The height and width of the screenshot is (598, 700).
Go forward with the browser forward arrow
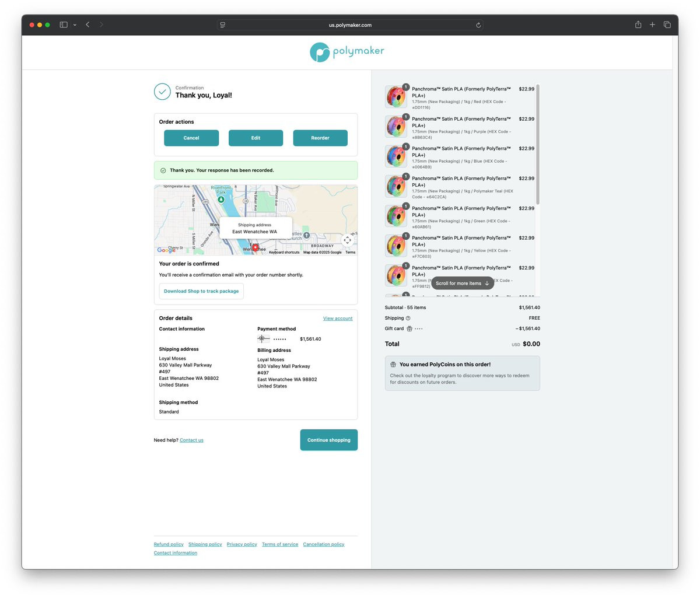tap(101, 25)
